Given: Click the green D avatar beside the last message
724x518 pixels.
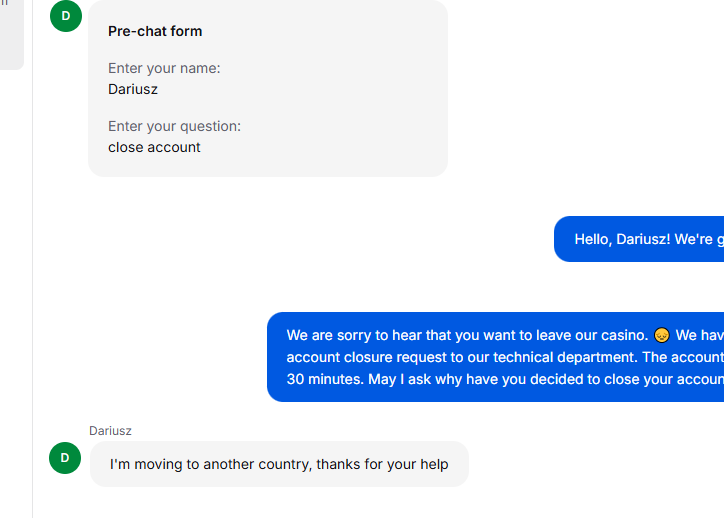Looking at the screenshot, I should 65,458.
